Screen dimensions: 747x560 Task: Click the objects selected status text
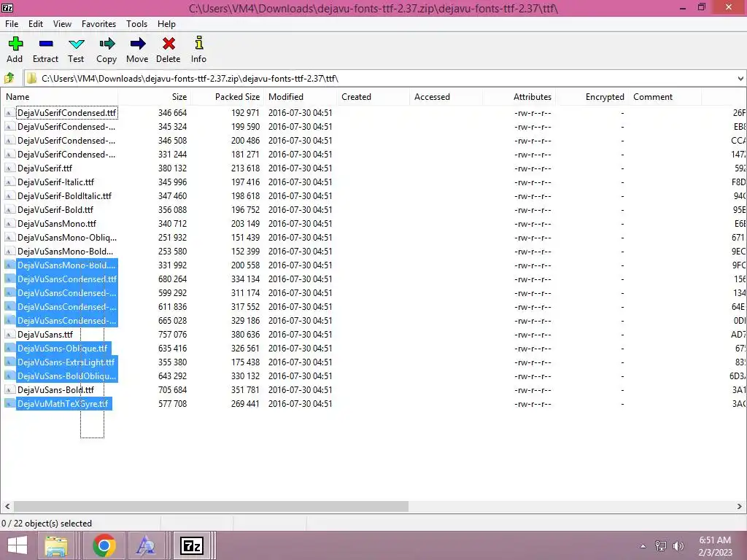[x=47, y=524]
